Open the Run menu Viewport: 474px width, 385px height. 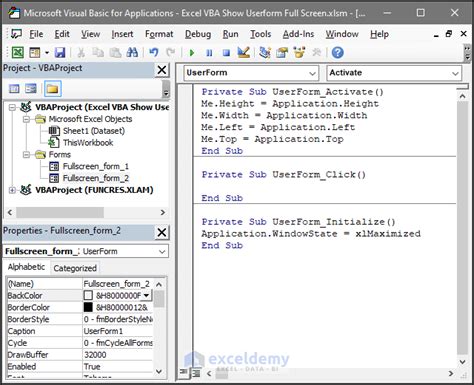(230, 34)
